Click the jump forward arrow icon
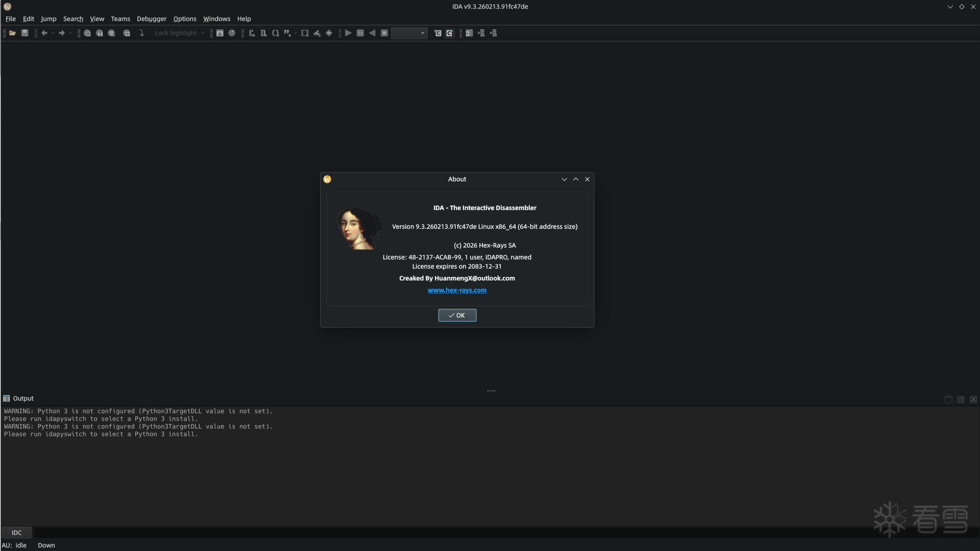Screen dimensions: 980x551 pyautogui.click(x=62, y=33)
